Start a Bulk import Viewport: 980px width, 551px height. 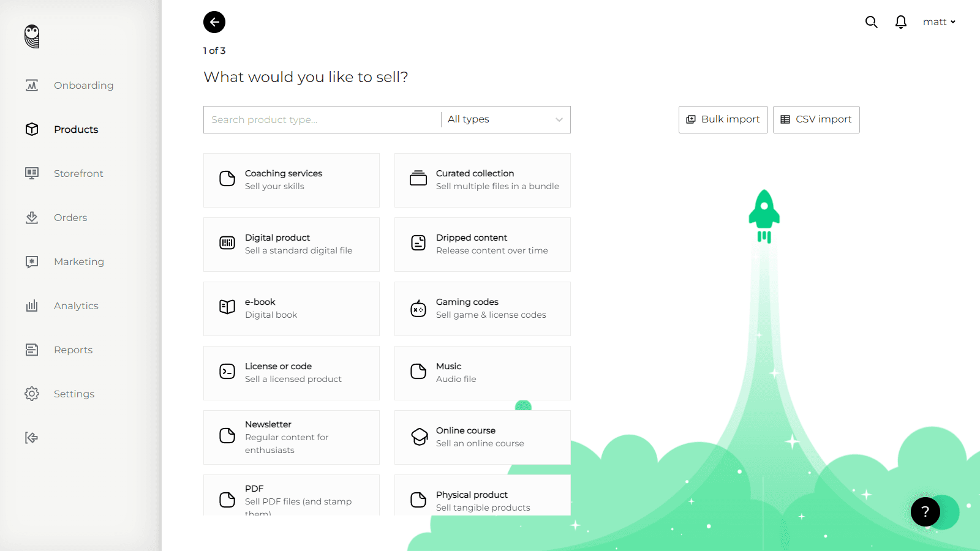coord(723,119)
